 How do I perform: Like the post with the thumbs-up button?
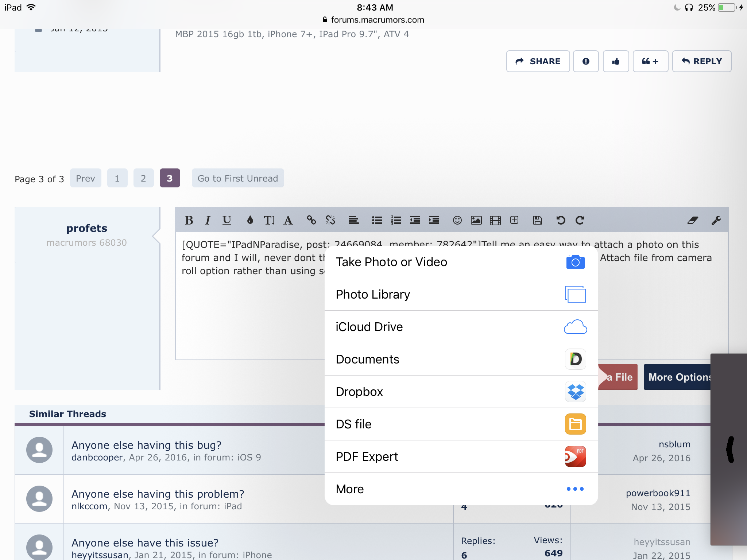click(616, 61)
